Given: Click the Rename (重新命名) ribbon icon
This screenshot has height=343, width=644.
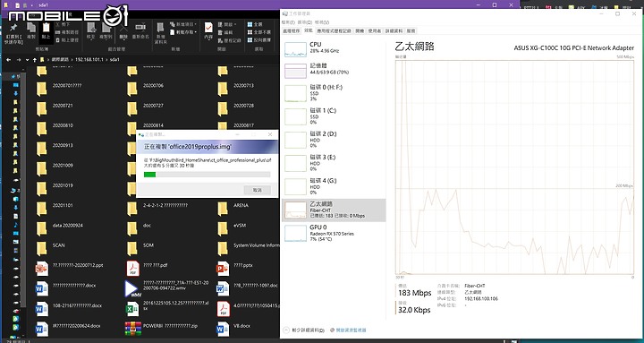Looking at the screenshot, I should [x=140, y=31].
